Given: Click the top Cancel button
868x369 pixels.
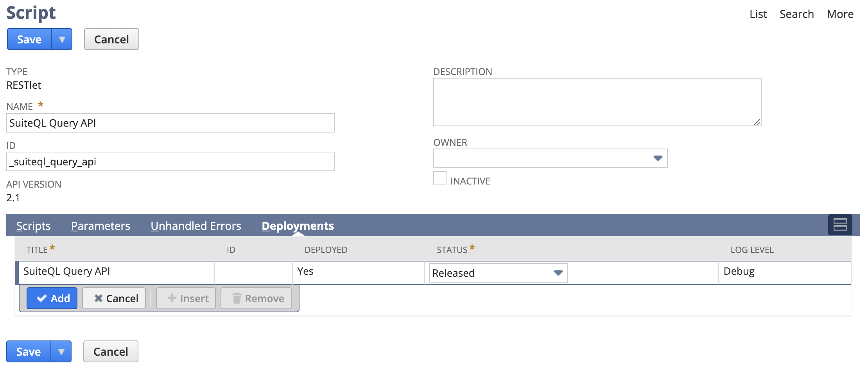Looking at the screenshot, I should (x=111, y=39).
